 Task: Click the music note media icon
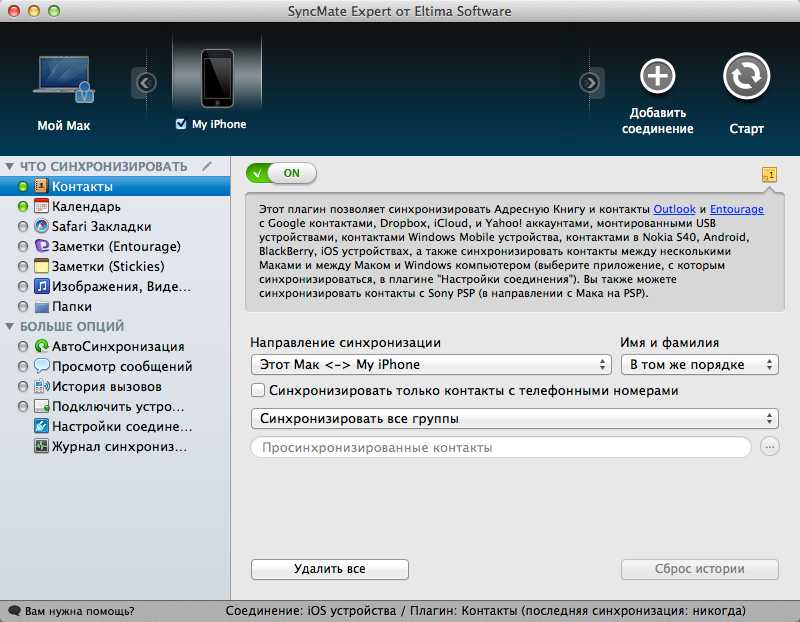click(41, 286)
